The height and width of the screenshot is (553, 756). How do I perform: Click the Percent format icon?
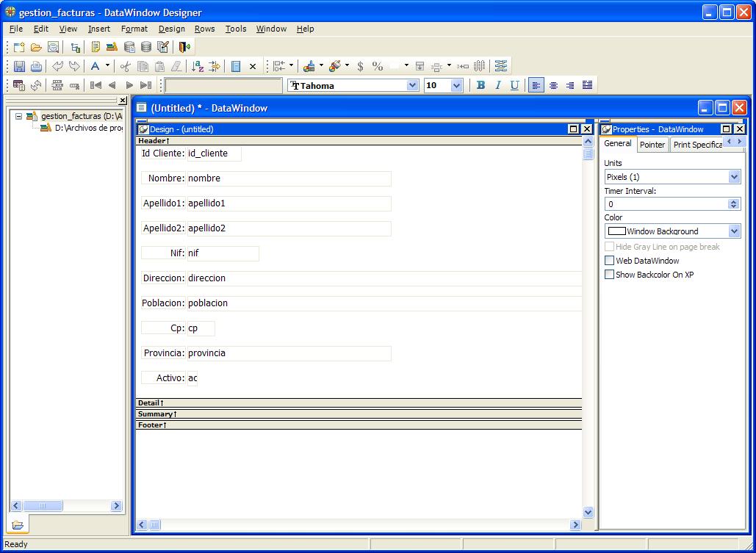pos(377,66)
